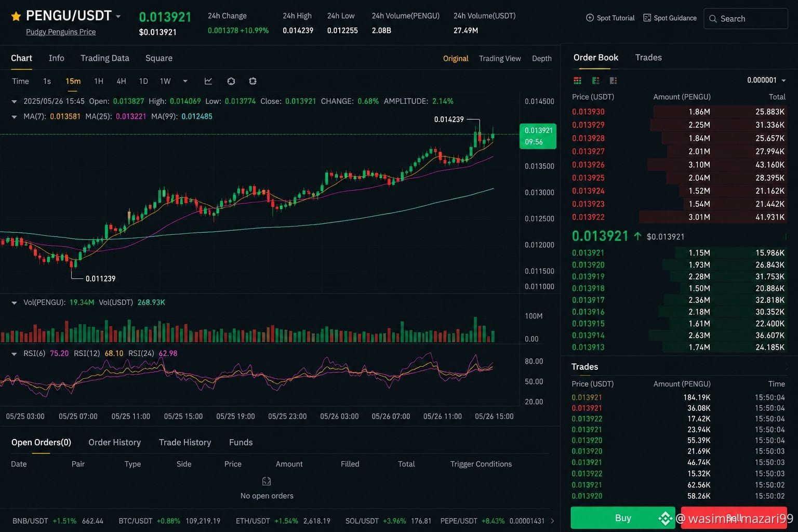Screen dimensions: 798x532
Task: Select the Order Book tab
Action: point(596,58)
